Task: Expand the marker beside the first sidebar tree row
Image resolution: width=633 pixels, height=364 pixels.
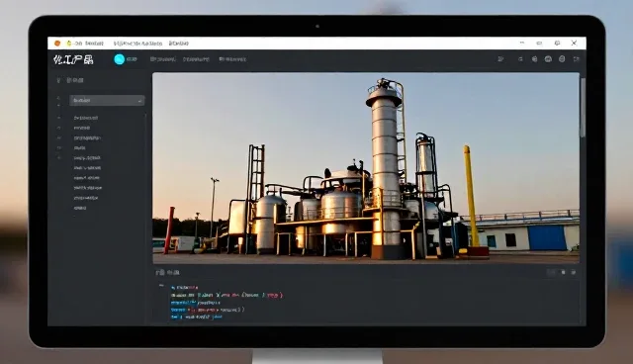Action: 59,118
